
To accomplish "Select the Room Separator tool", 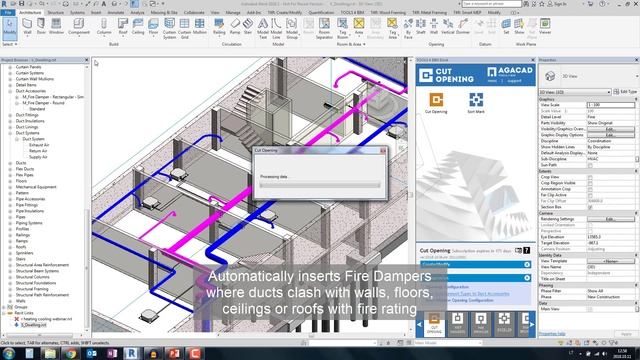I will coord(324,29).
